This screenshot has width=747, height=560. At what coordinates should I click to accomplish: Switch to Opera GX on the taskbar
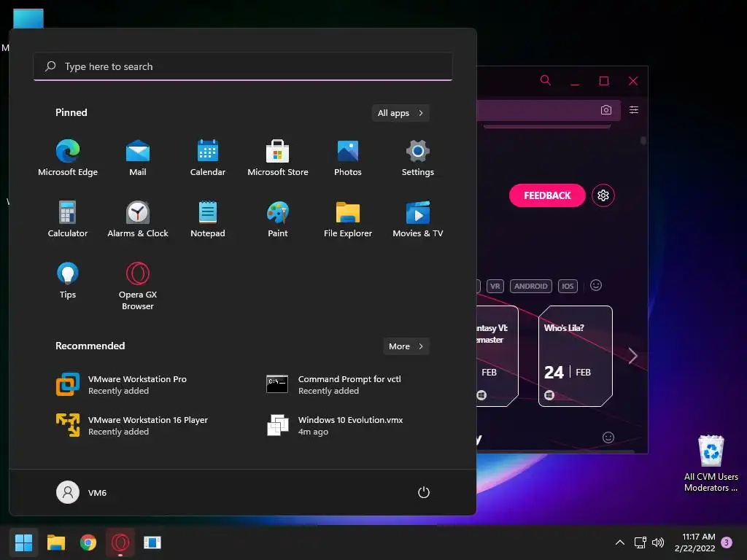tap(120, 542)
